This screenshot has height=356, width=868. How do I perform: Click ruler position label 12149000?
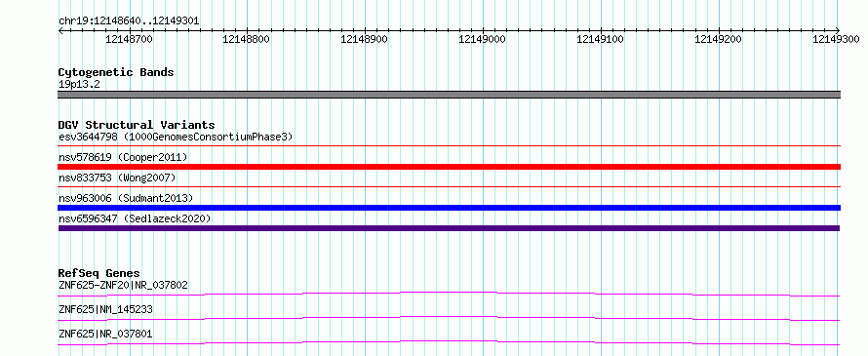click(483, 39)
